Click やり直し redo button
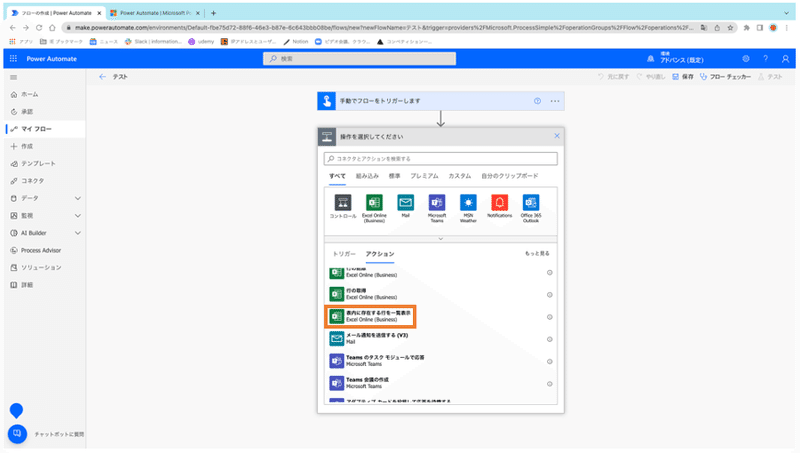The height and width of the screenshot is (453, 800). pos(651,77)
